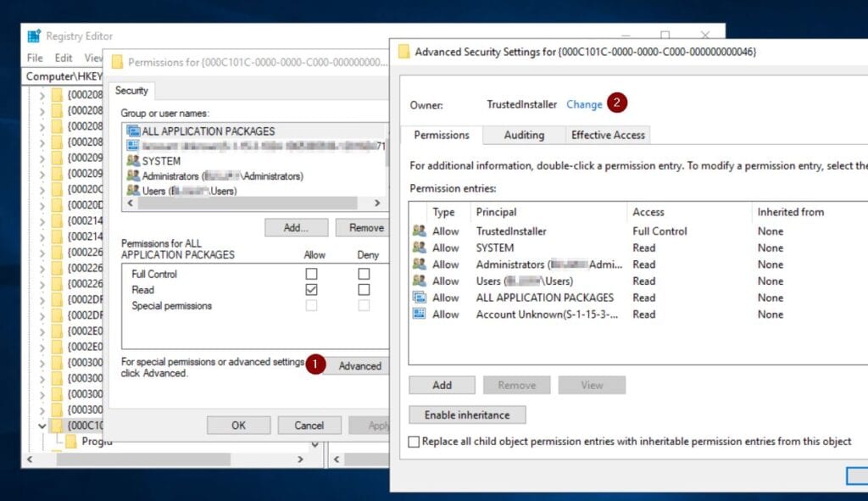
Task: Click greyed Remove button below permission entries
Action: (x=516, y=385)
